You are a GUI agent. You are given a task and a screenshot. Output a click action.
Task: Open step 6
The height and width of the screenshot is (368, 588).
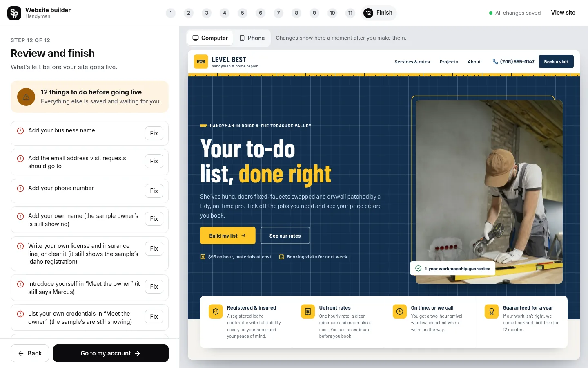click(x=261, y=13)
